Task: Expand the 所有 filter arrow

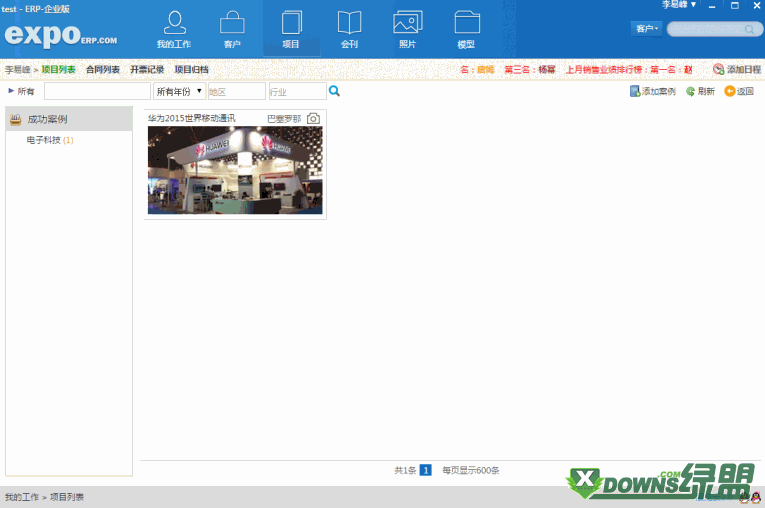Action: pyautogui.click(x=11, y=91)
